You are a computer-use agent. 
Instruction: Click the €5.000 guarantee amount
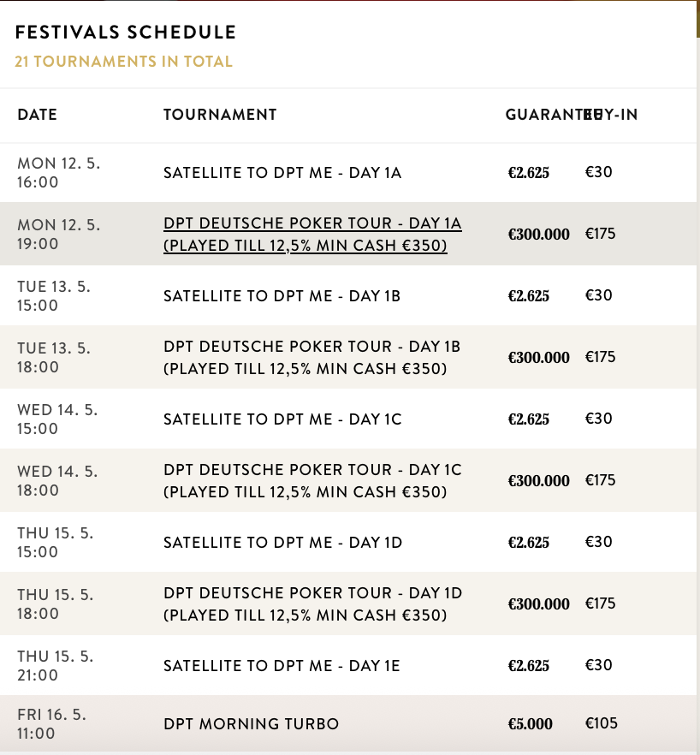pos(530,724)
